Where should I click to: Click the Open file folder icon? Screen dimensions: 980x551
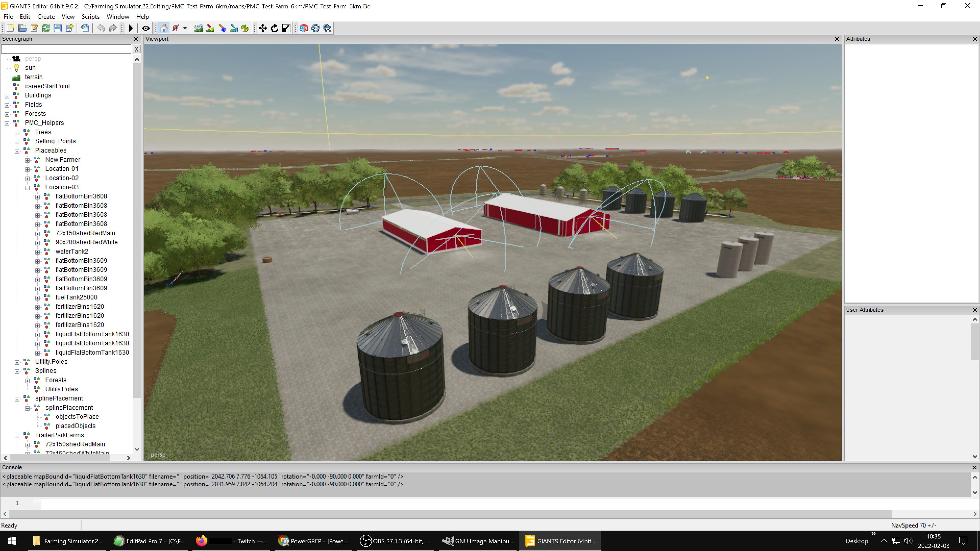[x=22, y=28]
